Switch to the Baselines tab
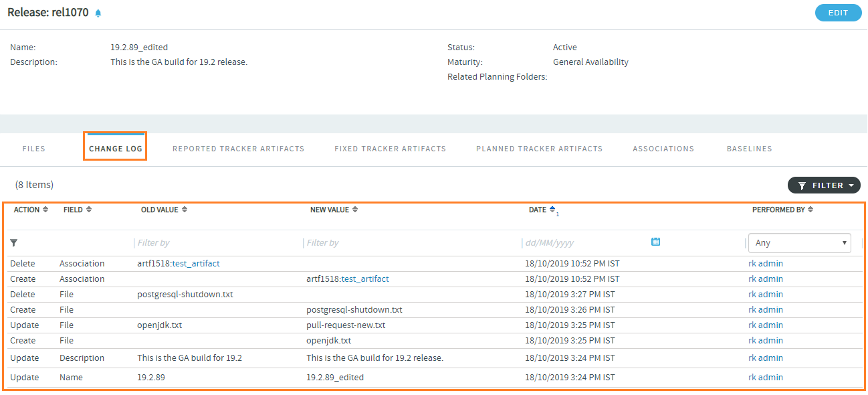Viewport: 868px width, 395px height. pos(749,149)
